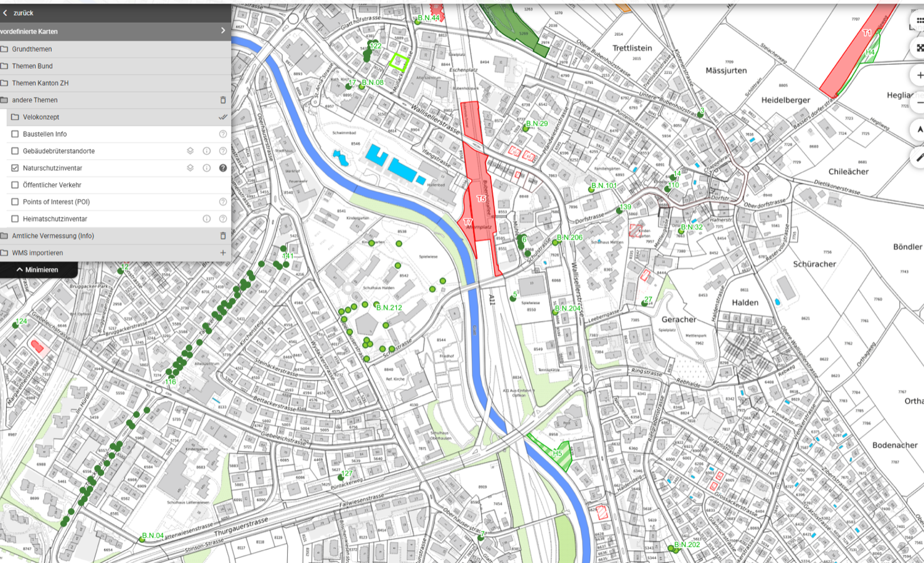
Task: Click the red T5 zone on map
Action: click(481, 198)
